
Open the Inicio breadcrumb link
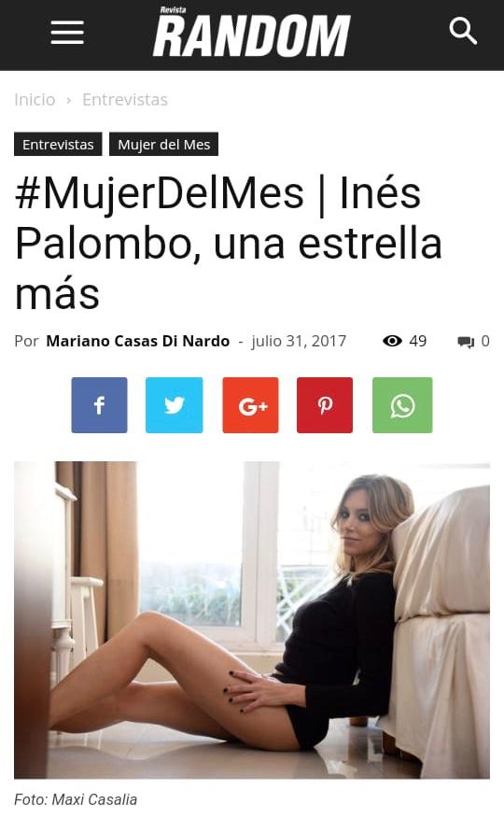35,100
